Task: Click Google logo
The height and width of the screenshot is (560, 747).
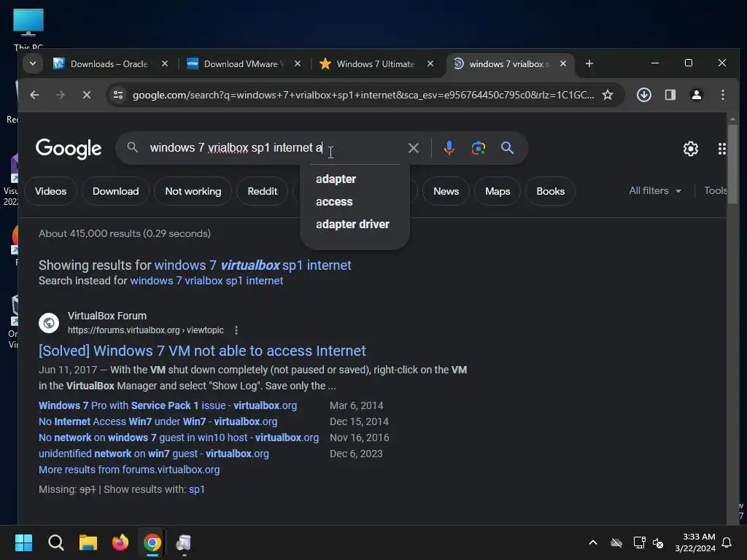Action: coord(69,148)
